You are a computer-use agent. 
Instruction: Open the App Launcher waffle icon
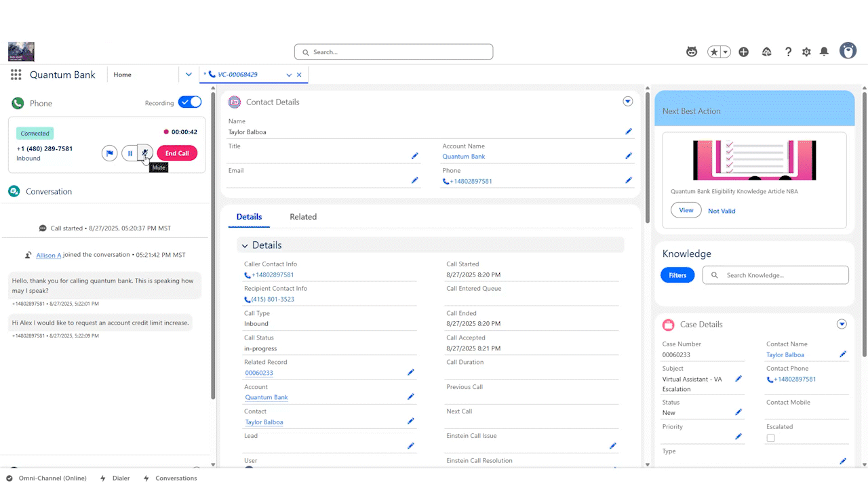click(x=16, y=75)
